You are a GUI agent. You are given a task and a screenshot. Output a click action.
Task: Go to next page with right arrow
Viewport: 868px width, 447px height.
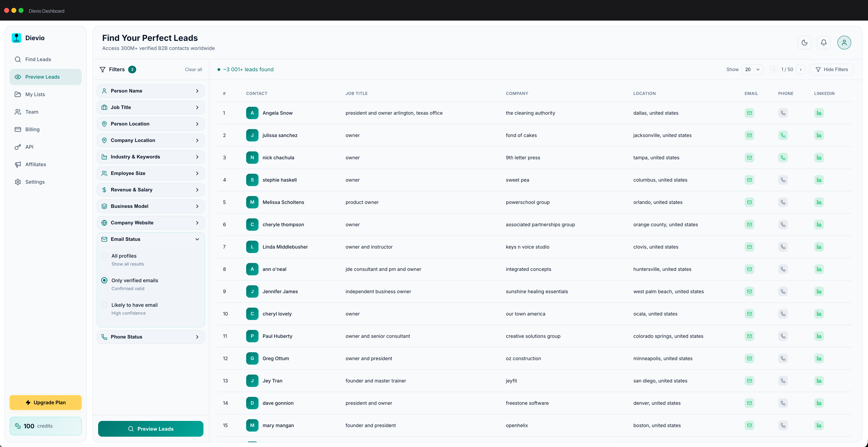[x=801, y=70]
